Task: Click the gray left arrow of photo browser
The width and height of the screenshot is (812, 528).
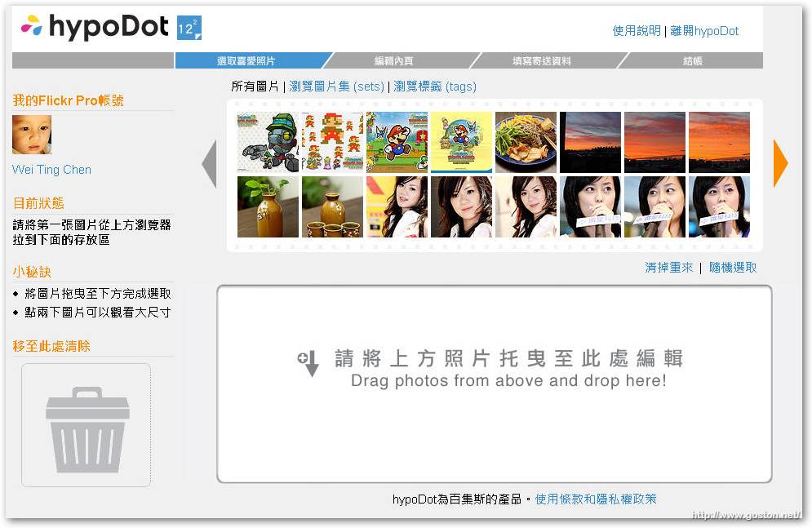Action: point(209,164)
